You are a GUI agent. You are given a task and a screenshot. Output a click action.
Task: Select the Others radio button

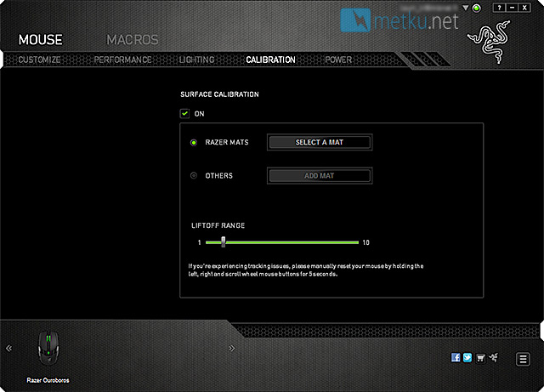click(x=194, y=176)
